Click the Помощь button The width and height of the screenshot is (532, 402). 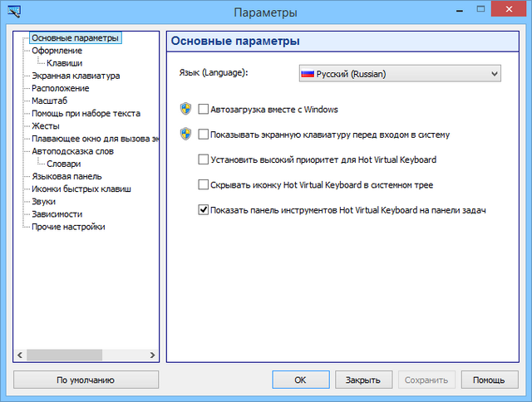(x=483, y=380)
